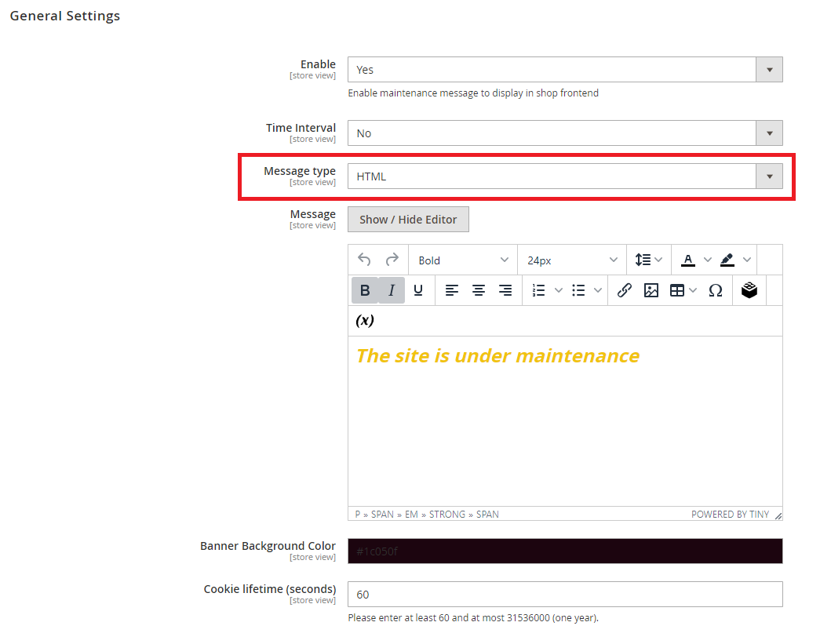The width and height of the screenshot is (831, 644).
Task: Open the Enable dropdown set to Yes
Action: pyautogui.click(x=564, y=70)
